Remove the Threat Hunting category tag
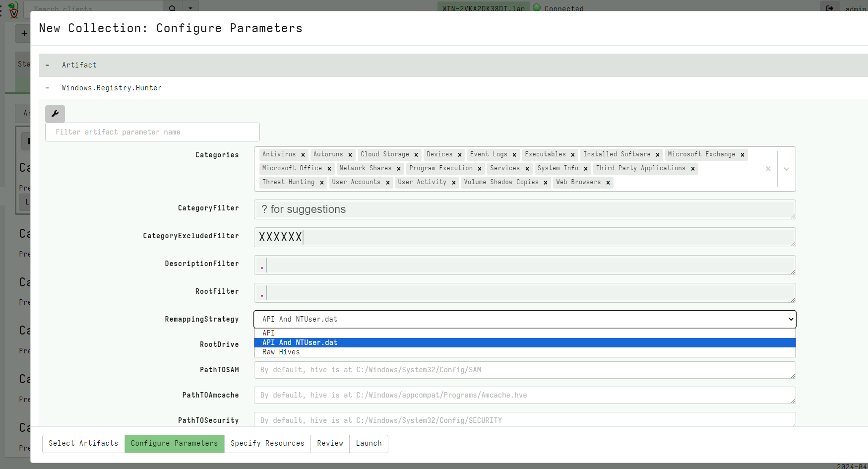The height and width of the screenshot is (469, 868). pyautogui.click(x=321, y=182)
